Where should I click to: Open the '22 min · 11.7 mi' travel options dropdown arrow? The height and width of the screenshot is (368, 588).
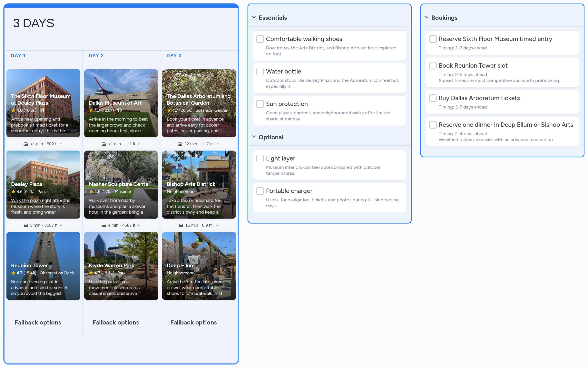[x=218, y=144]
